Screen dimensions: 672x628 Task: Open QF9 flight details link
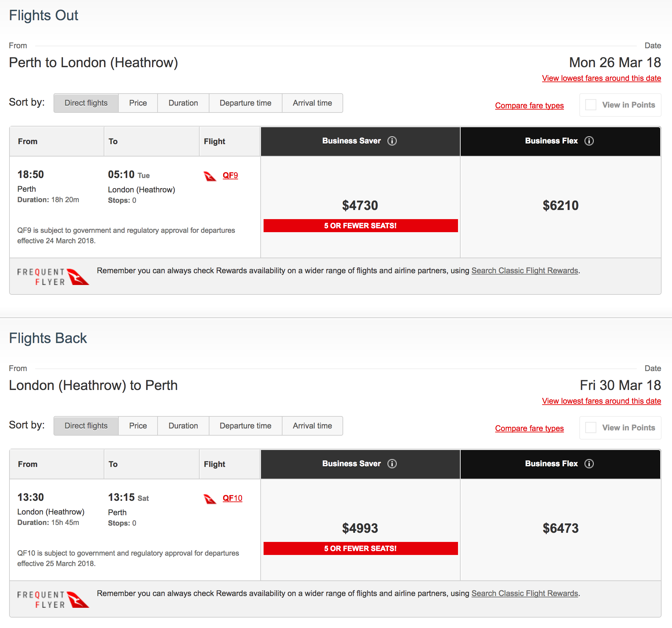pyautogui.click(x=230, y=175)
